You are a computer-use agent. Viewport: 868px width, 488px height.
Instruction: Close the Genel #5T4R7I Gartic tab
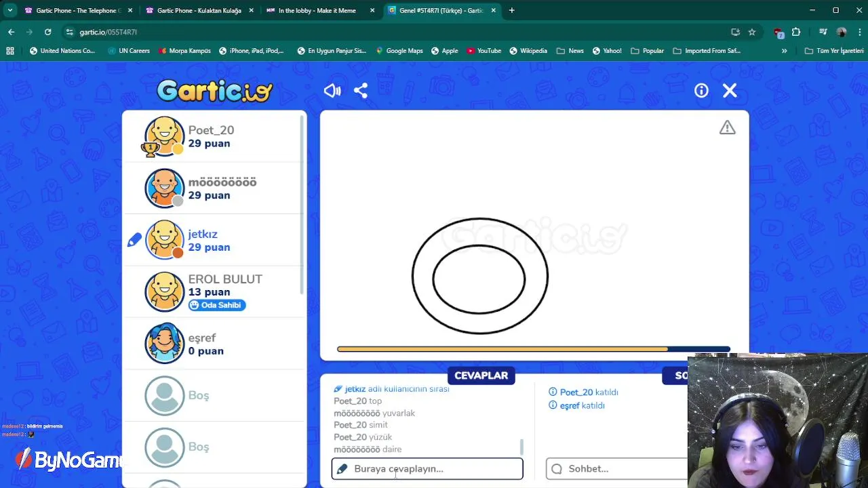[x=493, y=10]
